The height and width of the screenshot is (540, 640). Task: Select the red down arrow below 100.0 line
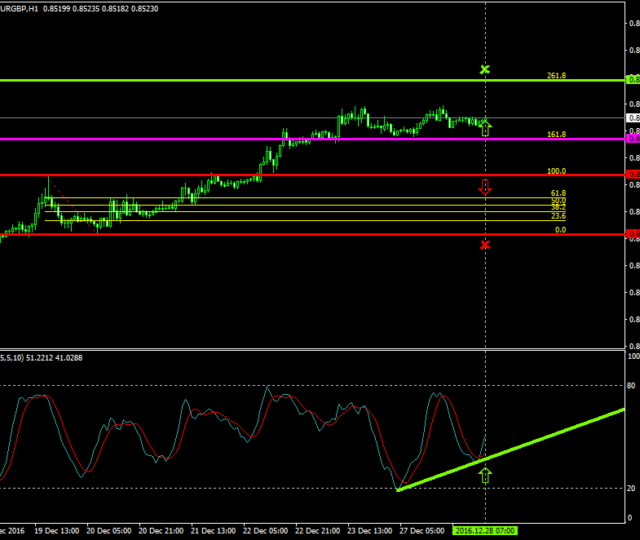486,187
